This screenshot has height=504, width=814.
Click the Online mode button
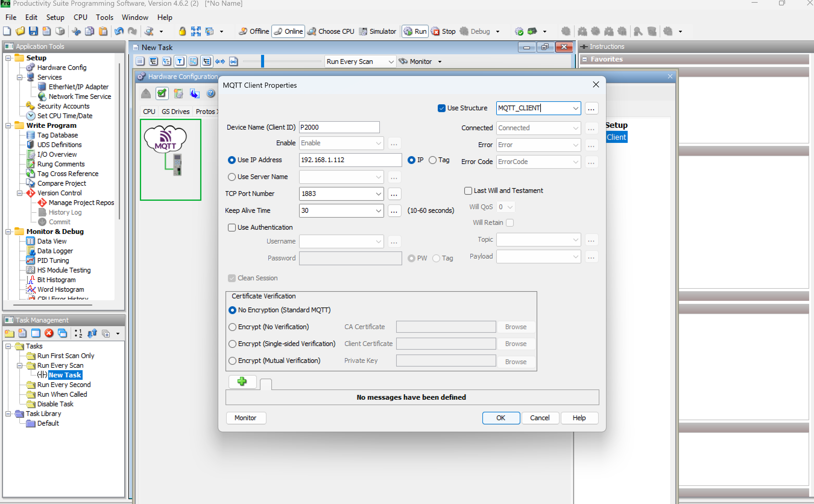point(288,31)
